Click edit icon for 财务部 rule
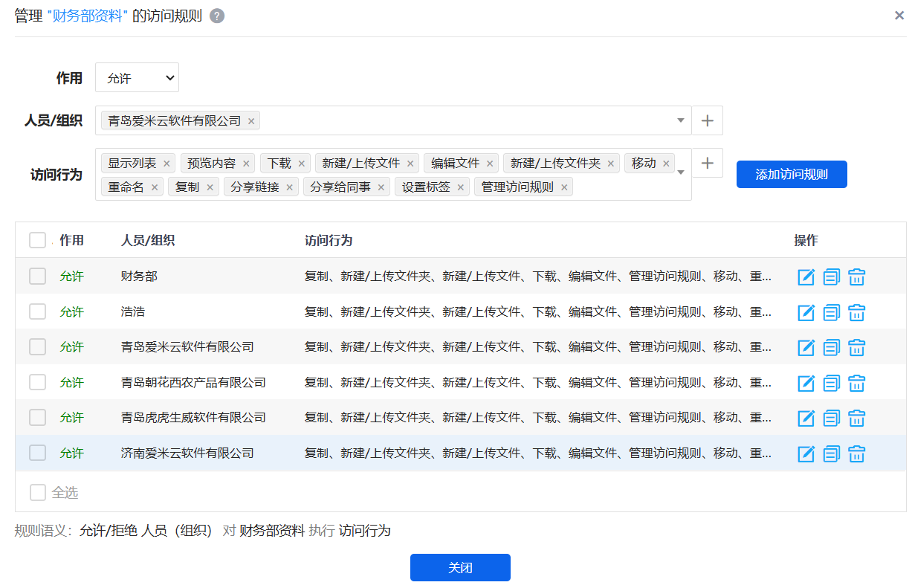The height and width of the screenshot is (588, 912). point(806,277)
